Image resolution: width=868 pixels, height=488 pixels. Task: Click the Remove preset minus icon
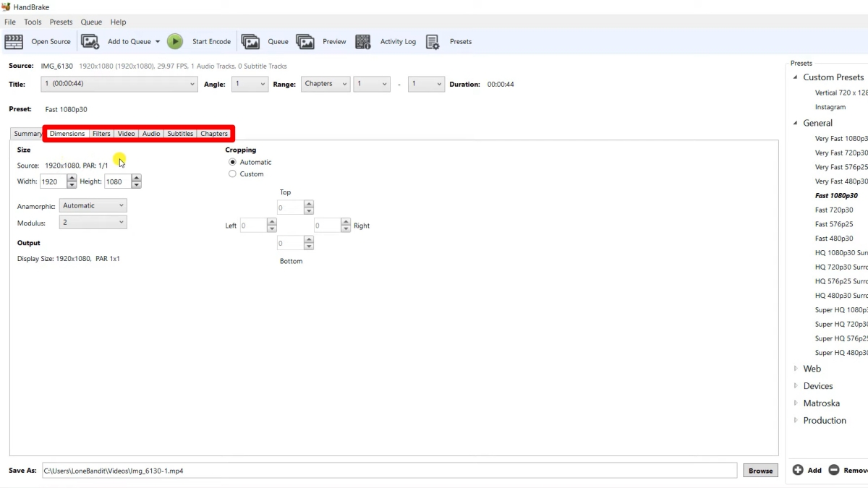833,470
